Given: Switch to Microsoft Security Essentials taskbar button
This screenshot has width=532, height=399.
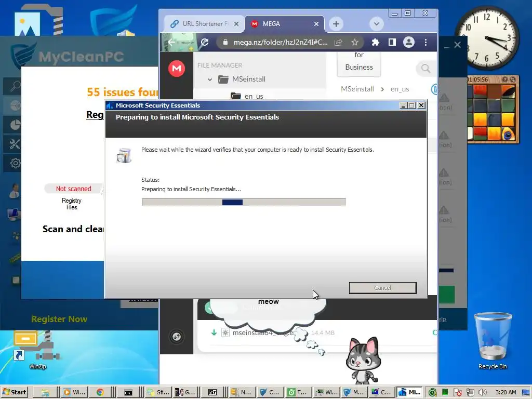Looking at the screenshot, I should pos(409,392).
